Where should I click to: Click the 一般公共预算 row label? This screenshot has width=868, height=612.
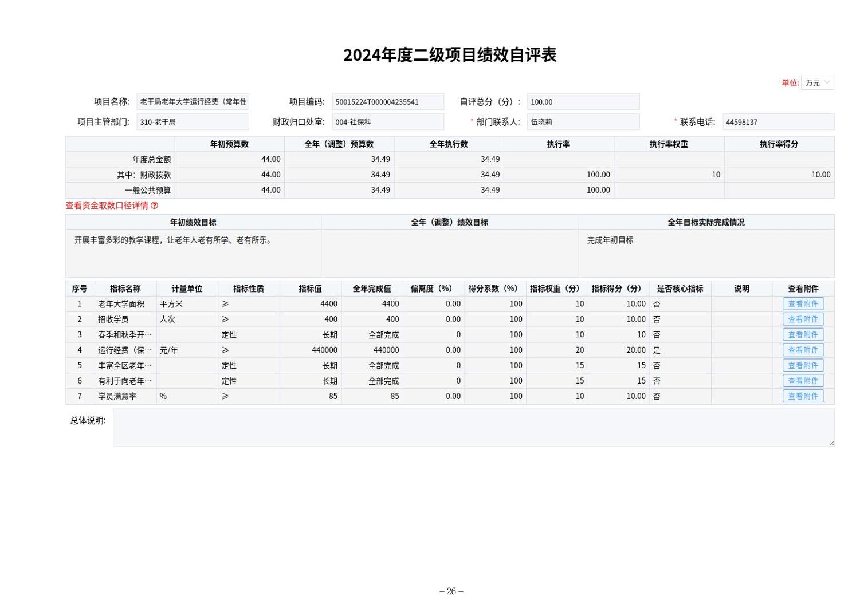148,190
